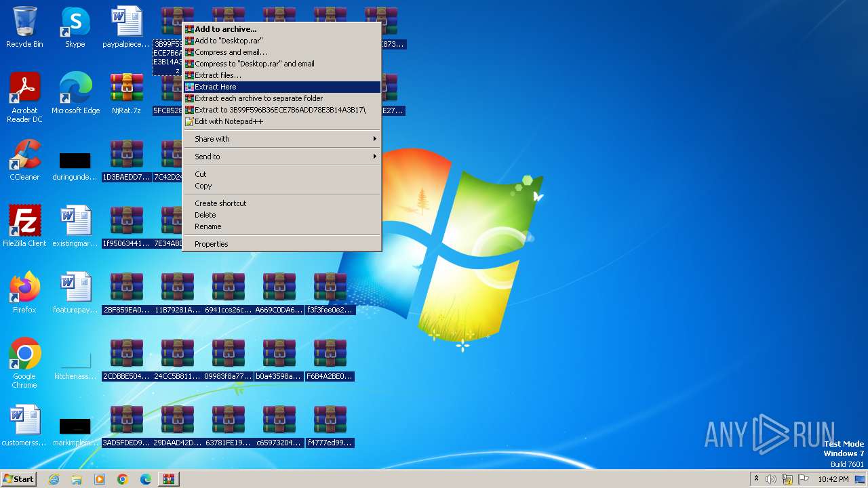
Task: Open the FileZilla Client shortcut
Action: [x=24, y=227]
